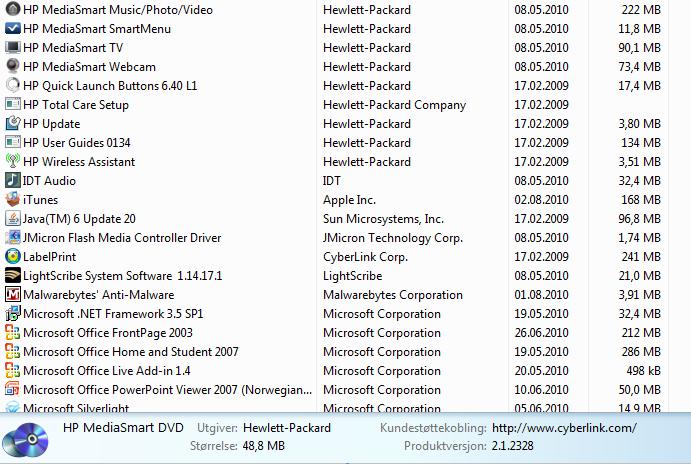691x464 pixels.
Task: Select the HP MediaSmart TV entry
Action: click(73, 48)
